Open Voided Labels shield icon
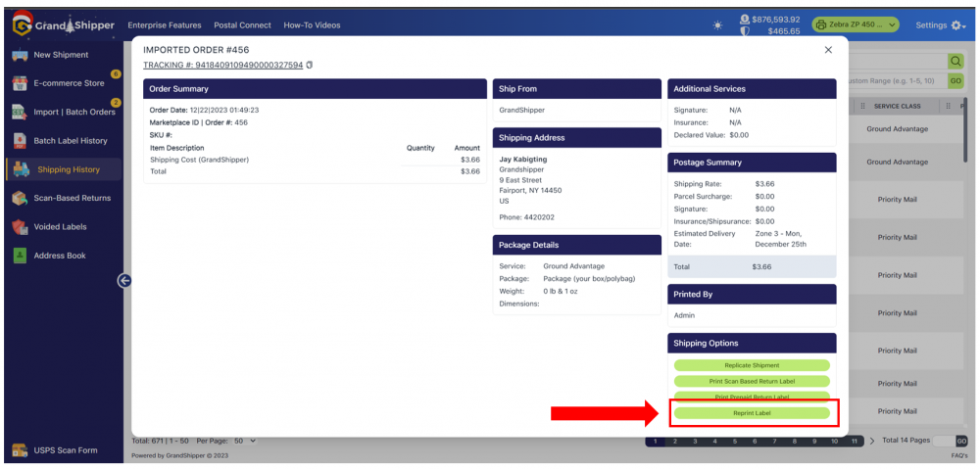 [20, 227]
